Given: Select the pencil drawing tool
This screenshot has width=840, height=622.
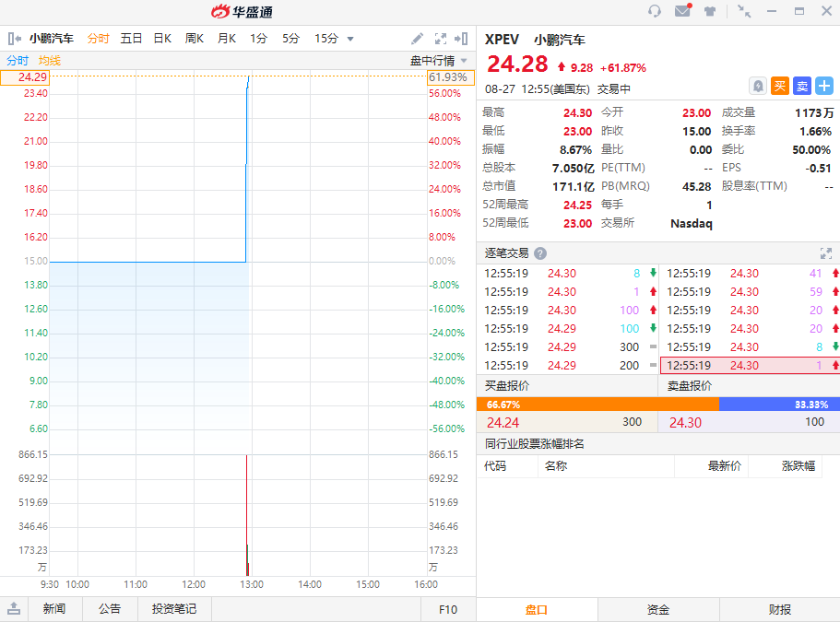Looking at the screenshot, I should pos(417,39).
